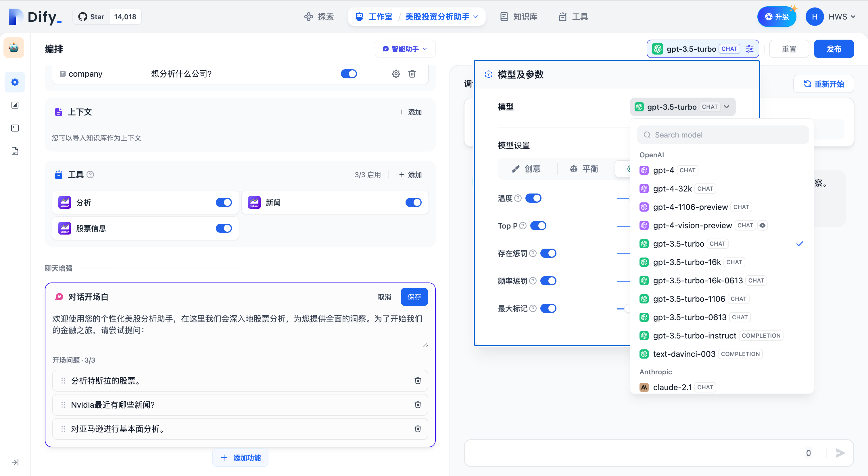Open settings gear for the company variable
This screenshot has width=868, height=476.
395,74
